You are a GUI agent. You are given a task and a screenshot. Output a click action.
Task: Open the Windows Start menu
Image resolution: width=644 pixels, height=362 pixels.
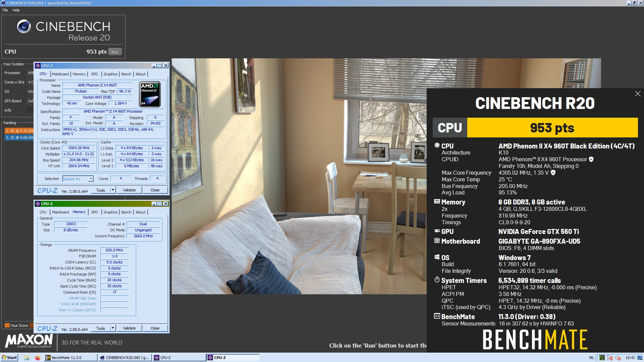9,358
